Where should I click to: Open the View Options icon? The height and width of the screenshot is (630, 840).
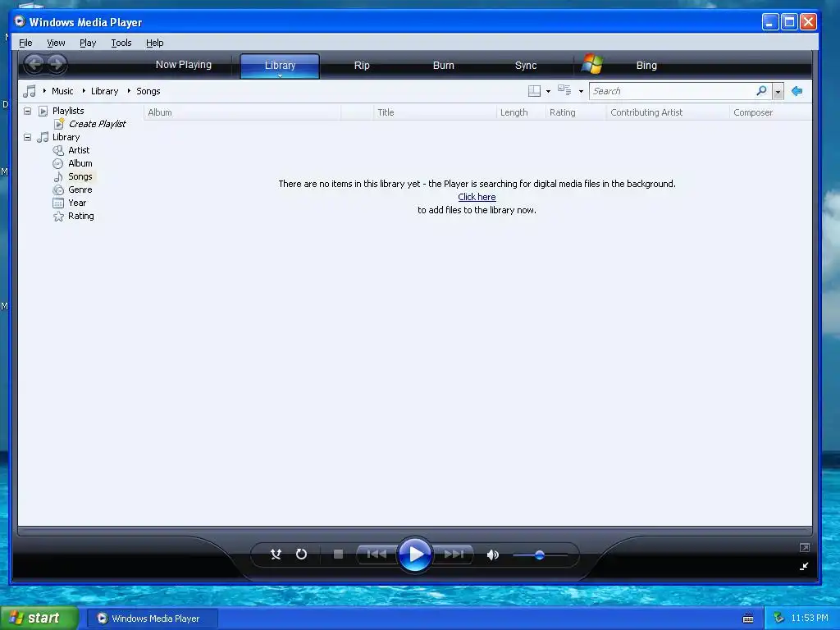[x=564, y=90]
